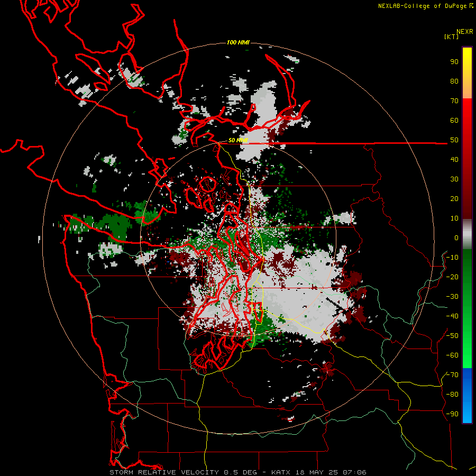Click the 30 value on velocity scale

click(x=454, y=179)
